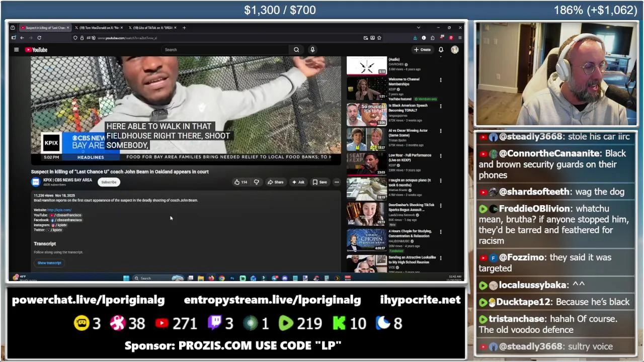Focus the YouTube search field
Viewport: 644px width, 362px height.
(x=226, y=50)
